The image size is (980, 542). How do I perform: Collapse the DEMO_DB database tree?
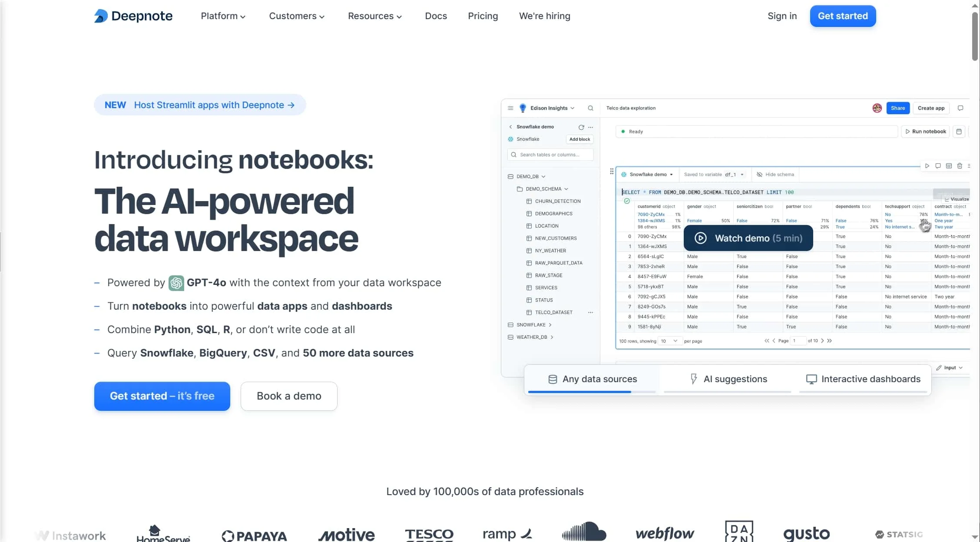click(543, 177)
